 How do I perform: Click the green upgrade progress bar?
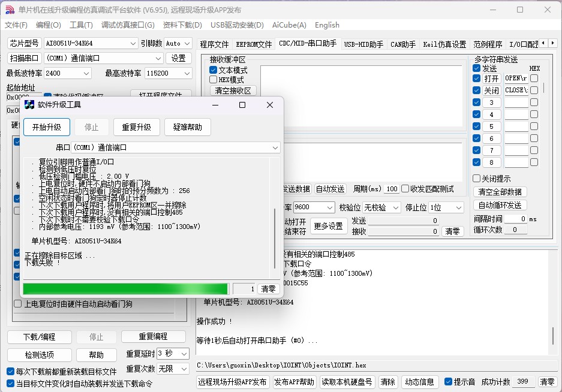pyautogui.click(x=125, y=289)
